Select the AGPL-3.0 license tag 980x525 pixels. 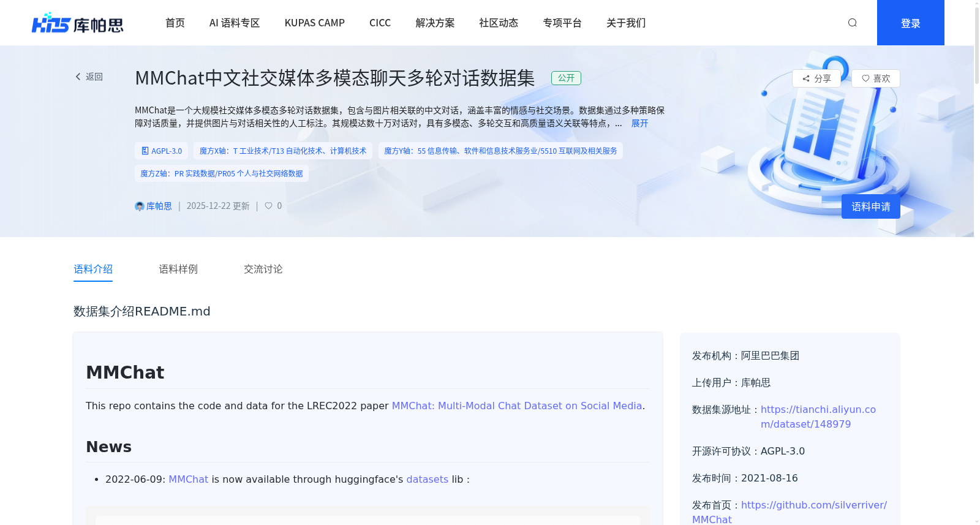[162, 151]
